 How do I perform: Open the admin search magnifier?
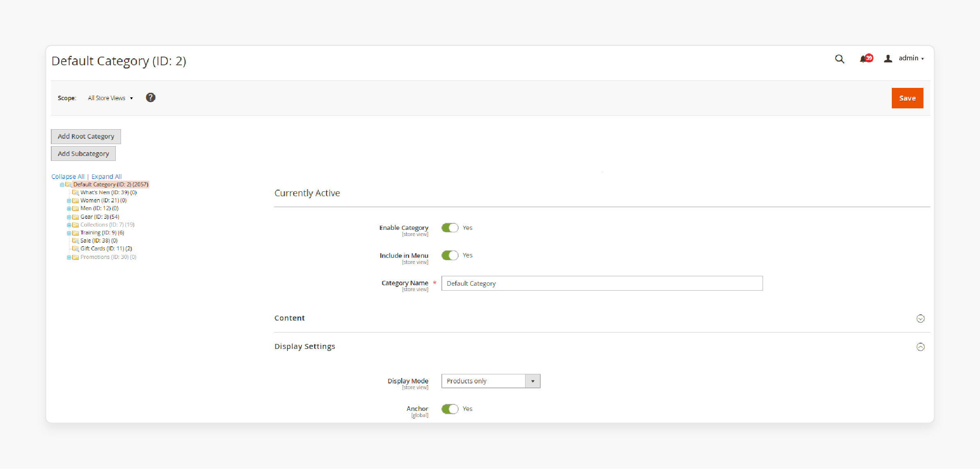click(x=839, y=59)
